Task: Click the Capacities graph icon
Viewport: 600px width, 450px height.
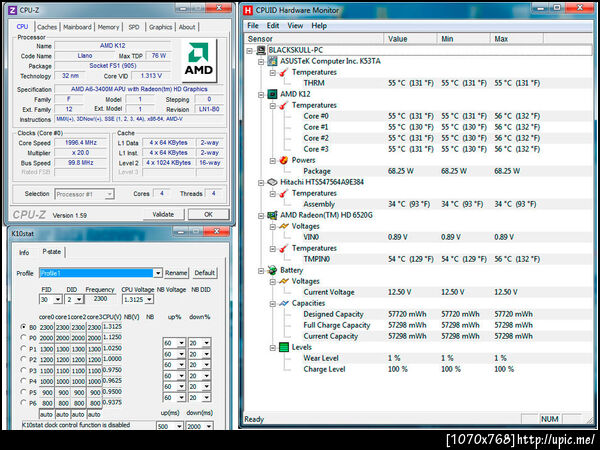Action: [284, 303]
